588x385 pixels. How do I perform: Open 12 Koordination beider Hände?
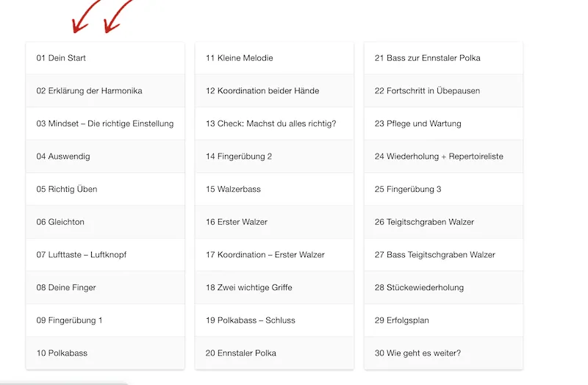tap(274, 90)
